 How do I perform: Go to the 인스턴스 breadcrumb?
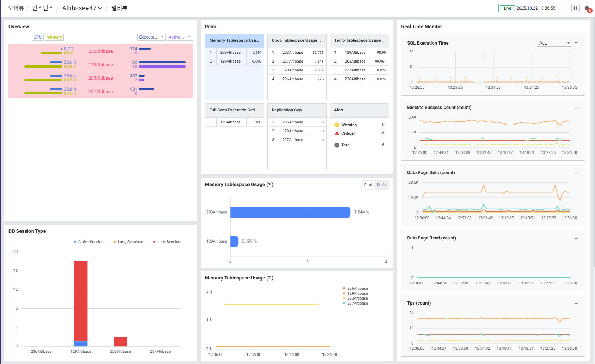pyautogui.click(x=43, y=8)
